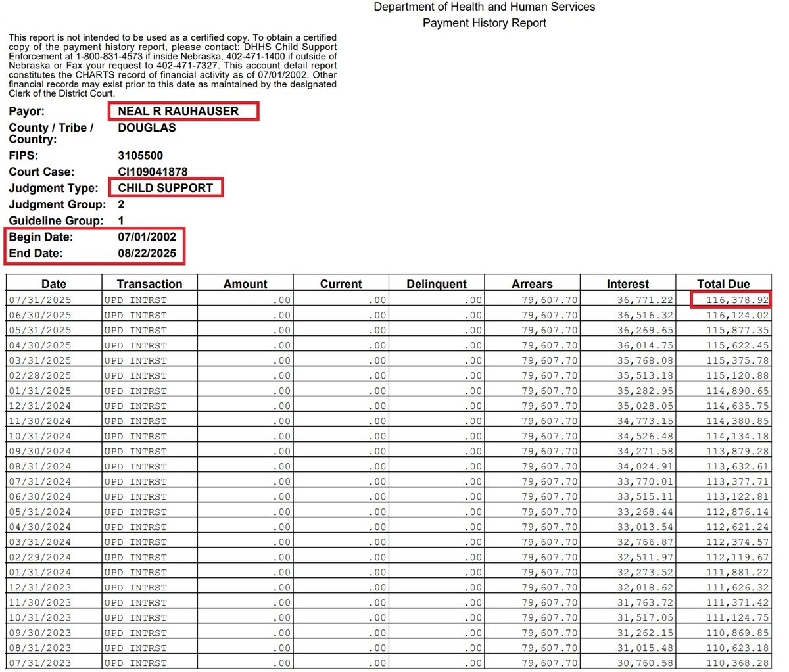
Task: Click the date cell 07/31/2025
Action: 40,300
